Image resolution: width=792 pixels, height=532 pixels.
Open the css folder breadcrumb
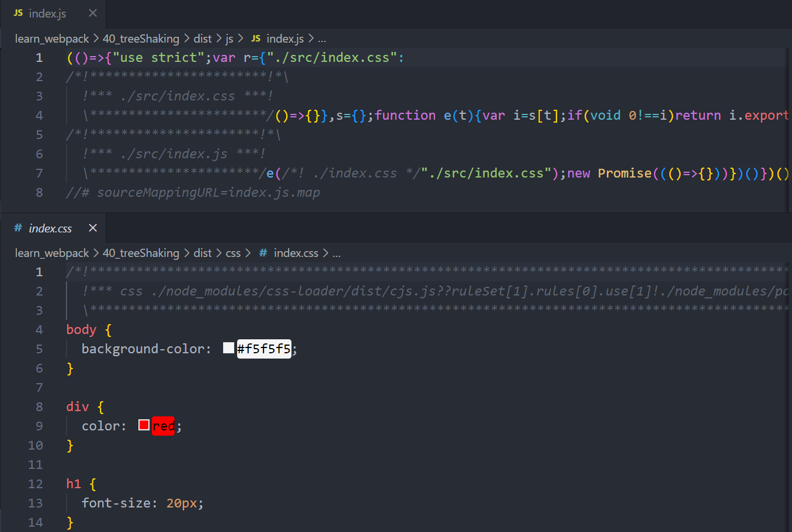coord(233,253)
